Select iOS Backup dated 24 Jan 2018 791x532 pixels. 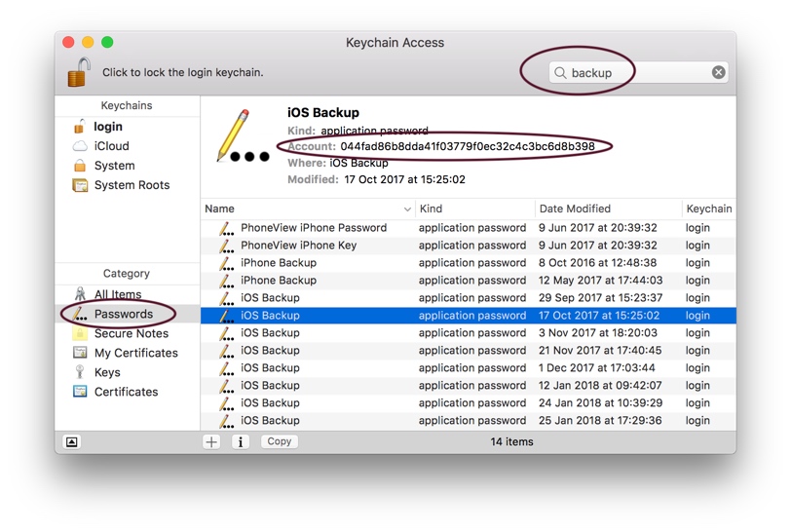(x=469, y=402)
